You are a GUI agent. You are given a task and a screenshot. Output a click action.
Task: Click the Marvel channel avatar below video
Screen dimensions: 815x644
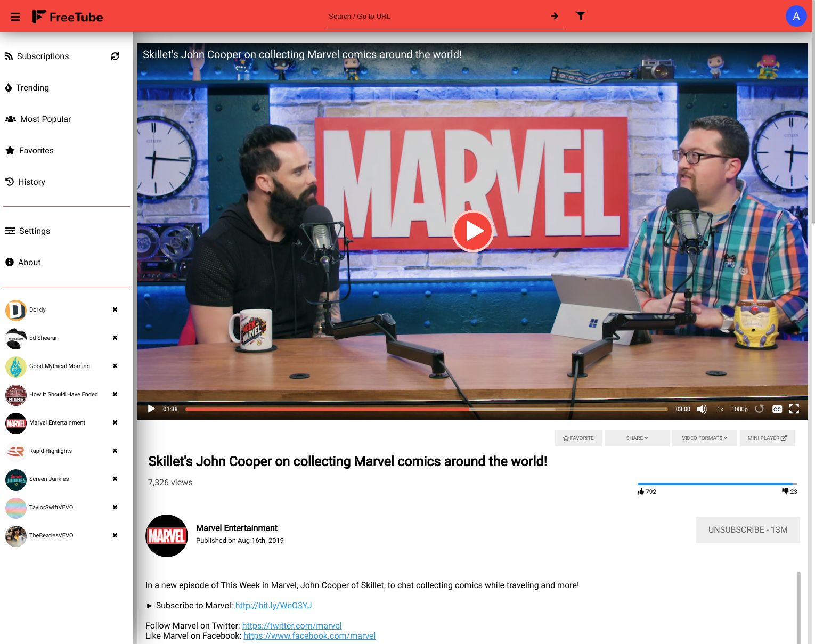tap(167, 536)
